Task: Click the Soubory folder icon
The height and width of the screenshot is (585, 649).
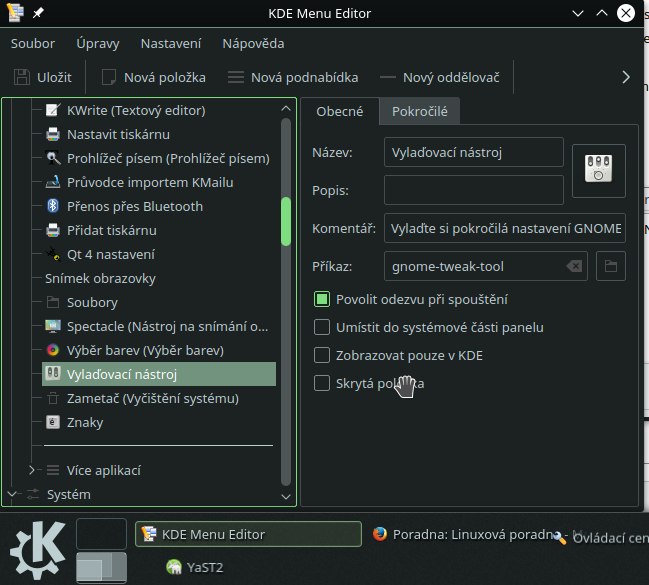Action: [53, 302]
